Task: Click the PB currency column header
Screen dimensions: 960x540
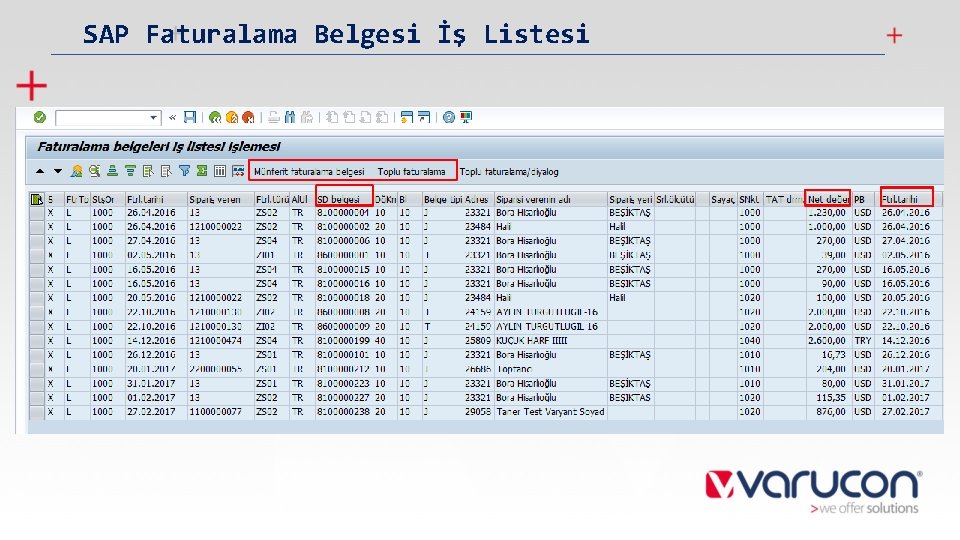Action: pos(863,199)
